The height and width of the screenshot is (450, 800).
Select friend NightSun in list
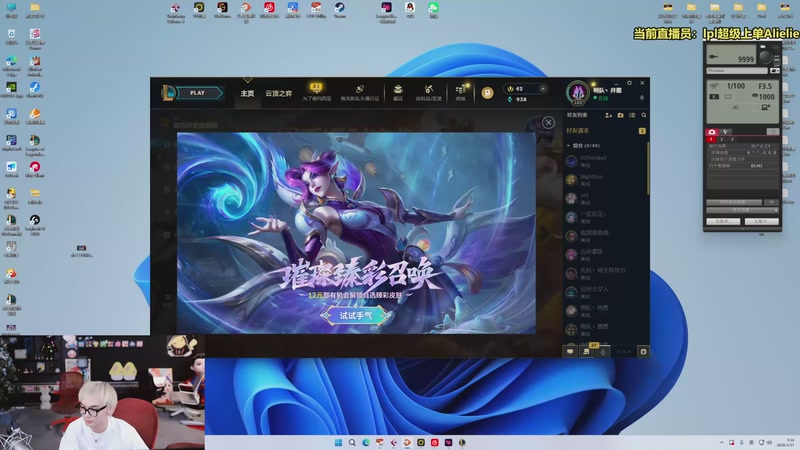pos(606,180)
